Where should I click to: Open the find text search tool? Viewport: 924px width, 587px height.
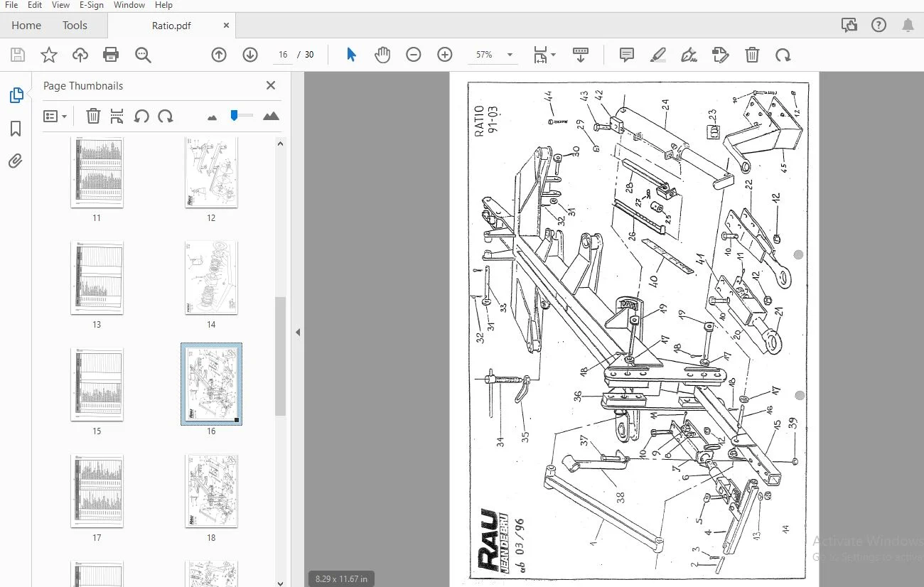[x=143, y=55]
